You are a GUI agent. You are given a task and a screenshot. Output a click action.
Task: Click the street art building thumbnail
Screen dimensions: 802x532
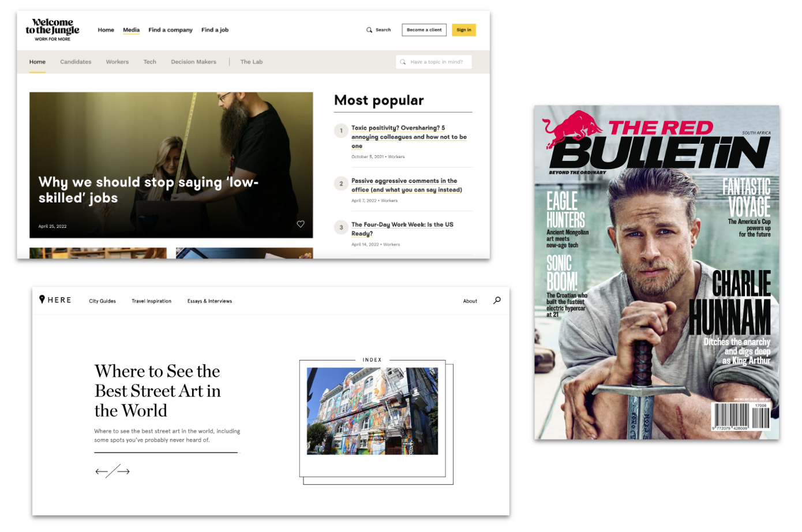coord(372,410)
